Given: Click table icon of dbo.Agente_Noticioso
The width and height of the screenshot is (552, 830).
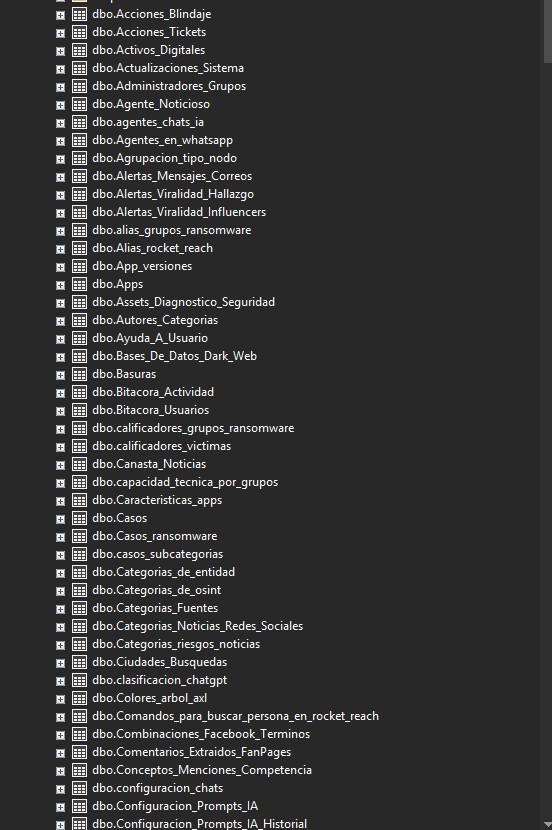Looking at the screenshot, I should click(x=79, y=104).
